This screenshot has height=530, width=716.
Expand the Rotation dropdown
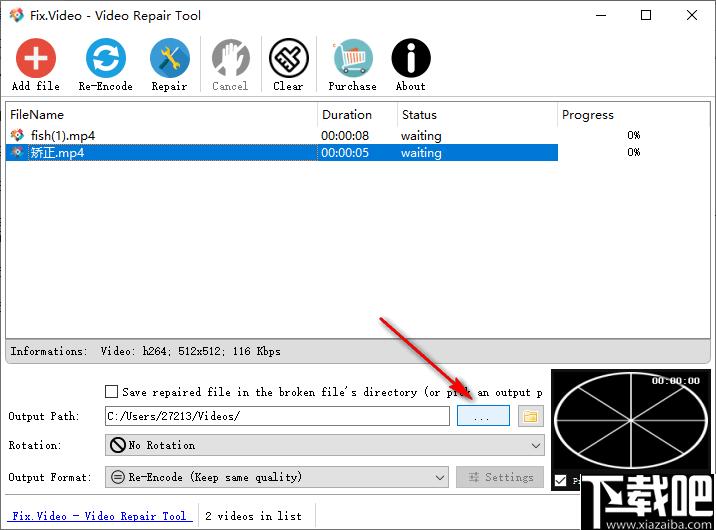coord(325,445)
